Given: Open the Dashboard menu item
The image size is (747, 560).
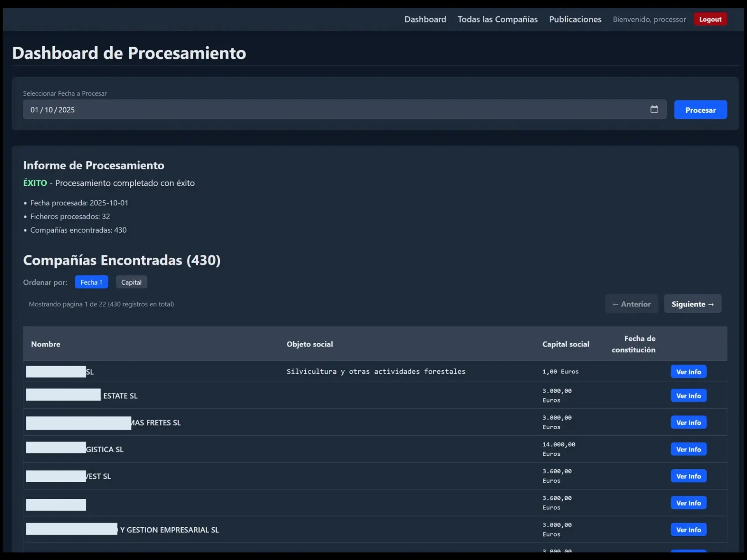Looking at the screenshot, I should tap(425, 19).
